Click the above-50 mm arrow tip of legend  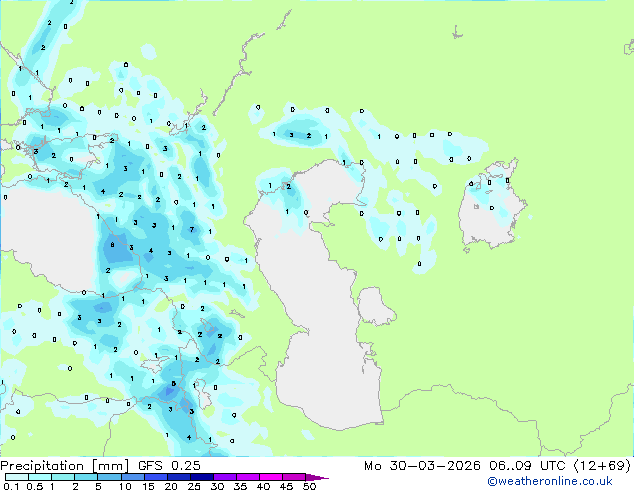pyautogui.click(x=317, y=477)
